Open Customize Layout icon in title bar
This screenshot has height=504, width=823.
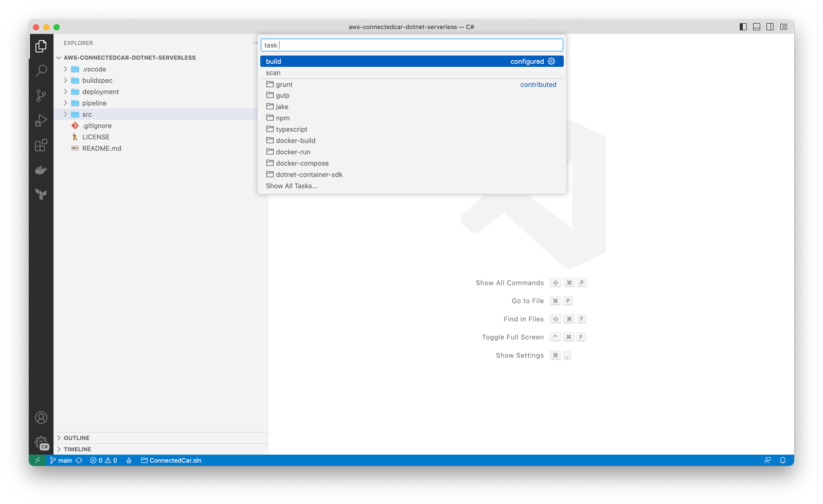pos(784,27)
